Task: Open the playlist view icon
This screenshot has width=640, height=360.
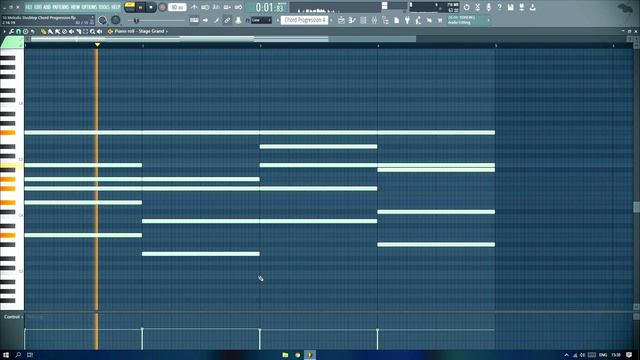Action: pyautogui.click(x=341, y=20)
